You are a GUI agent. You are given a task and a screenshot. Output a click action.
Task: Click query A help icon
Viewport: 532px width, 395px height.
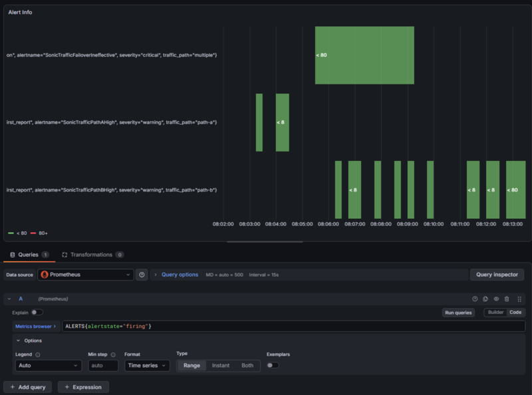pos(475,299)
